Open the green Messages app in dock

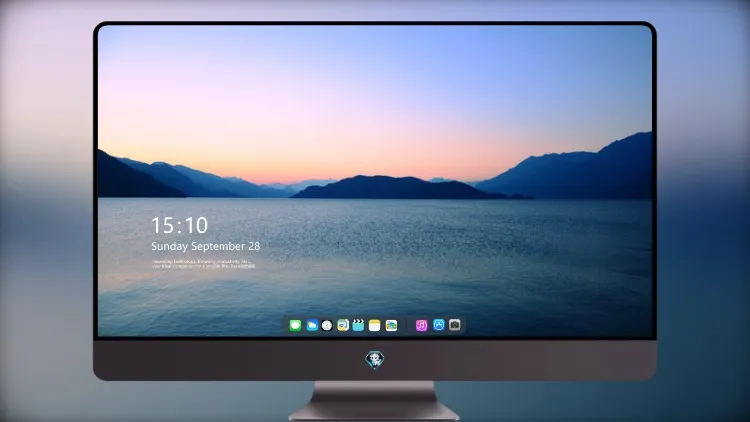[295, 325]
